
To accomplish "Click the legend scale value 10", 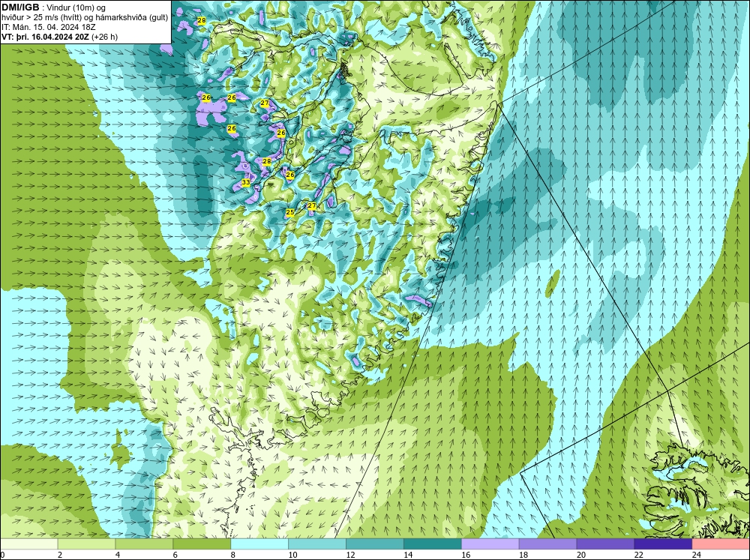I will click(292, 555).
